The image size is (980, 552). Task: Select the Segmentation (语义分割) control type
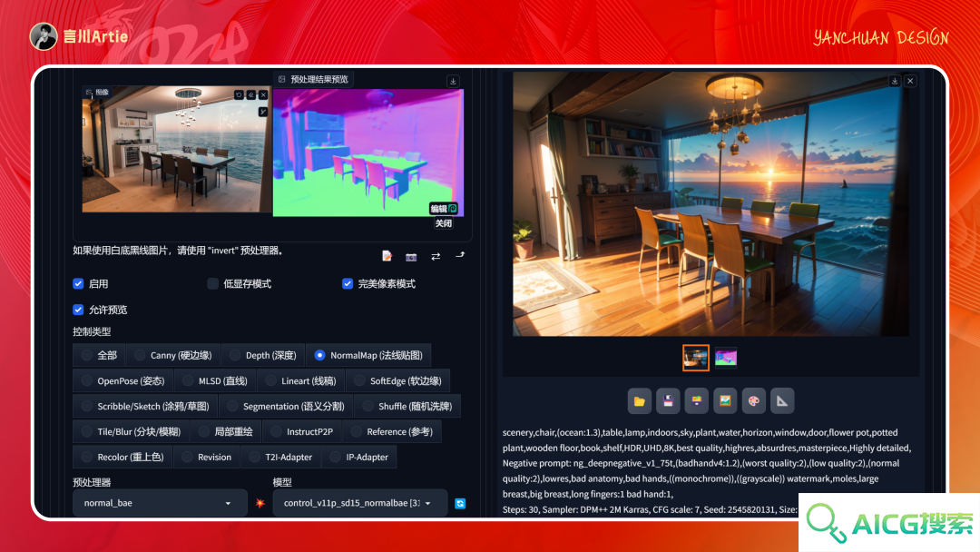(286, 407)
